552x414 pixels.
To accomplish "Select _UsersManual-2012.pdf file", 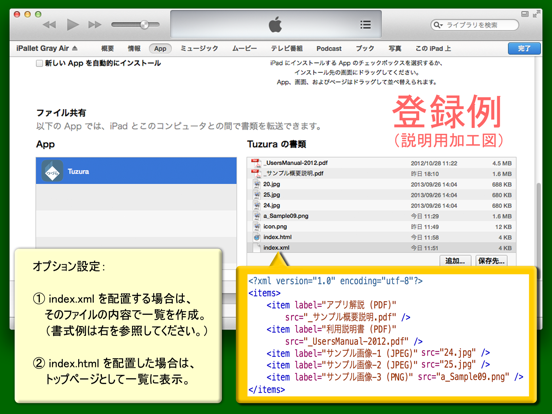I will click(x=382, y=163).
